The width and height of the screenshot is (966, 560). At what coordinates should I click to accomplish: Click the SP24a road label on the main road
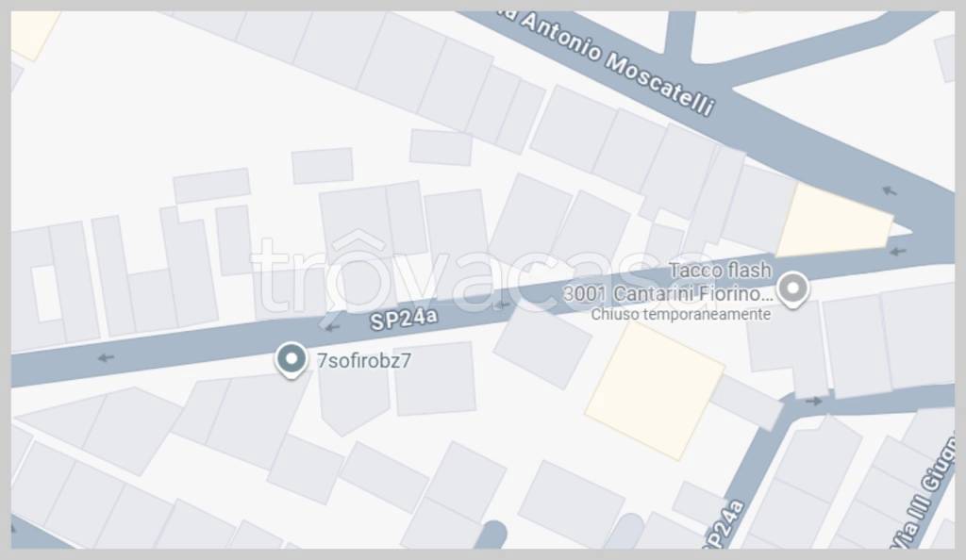click(x=404, y=320)
